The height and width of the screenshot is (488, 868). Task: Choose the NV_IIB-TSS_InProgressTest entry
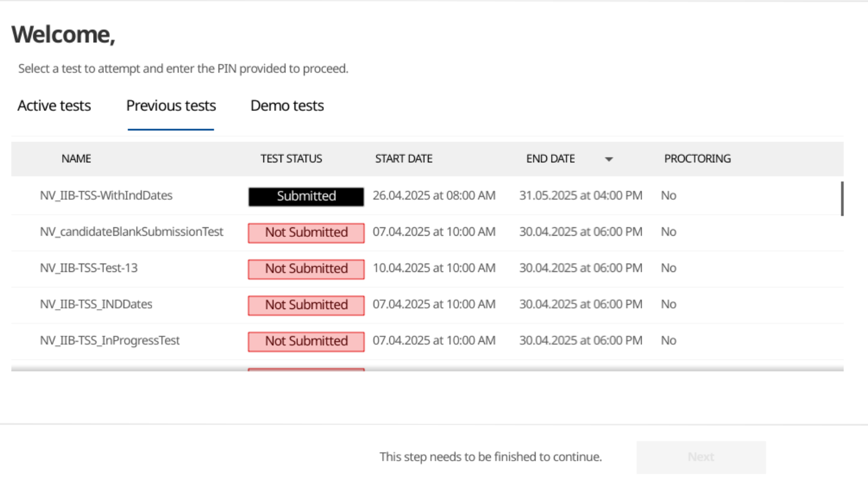[x=109, y=341]
